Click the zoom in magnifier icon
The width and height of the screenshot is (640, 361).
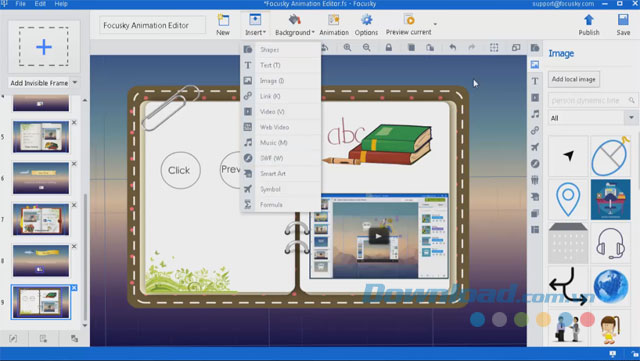[347, 48]
